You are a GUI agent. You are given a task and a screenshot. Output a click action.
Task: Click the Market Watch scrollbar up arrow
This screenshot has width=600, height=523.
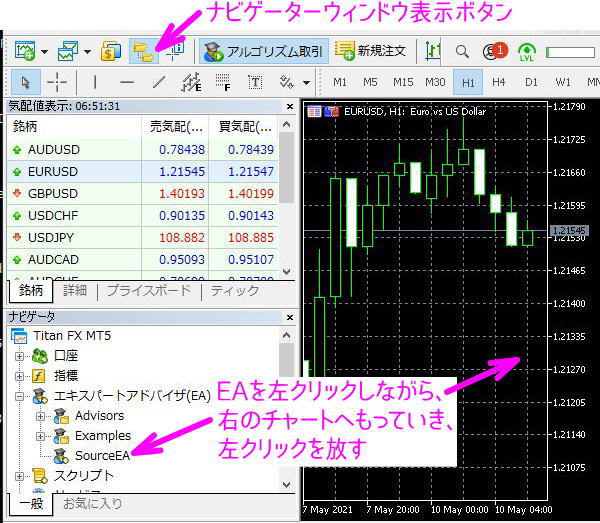point(287,124)
